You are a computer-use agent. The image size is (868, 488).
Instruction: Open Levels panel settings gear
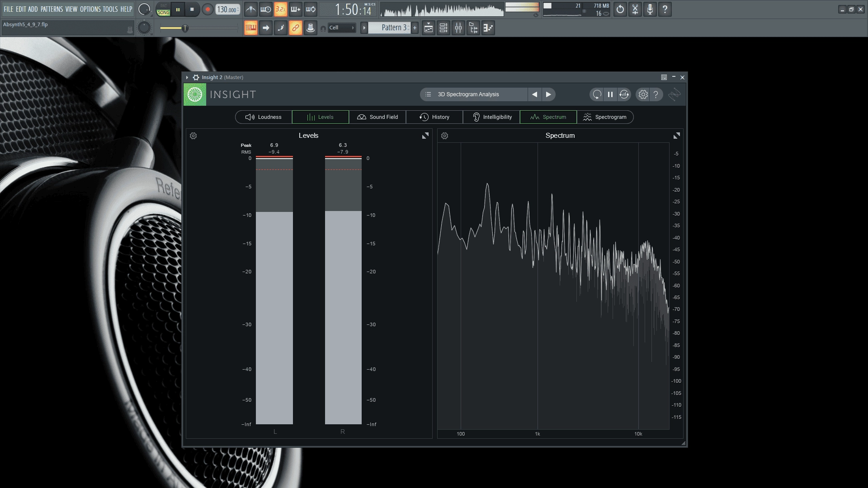coord(193,136)
